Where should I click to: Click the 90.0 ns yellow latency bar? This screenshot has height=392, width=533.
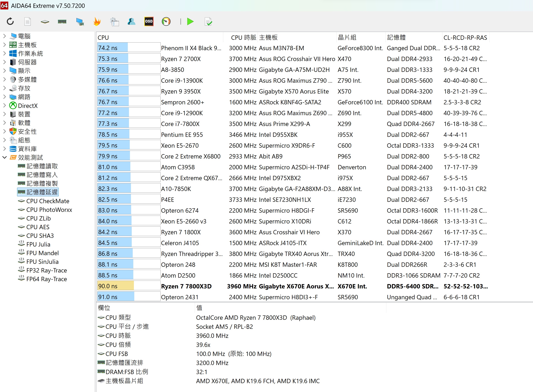[116, 286]
